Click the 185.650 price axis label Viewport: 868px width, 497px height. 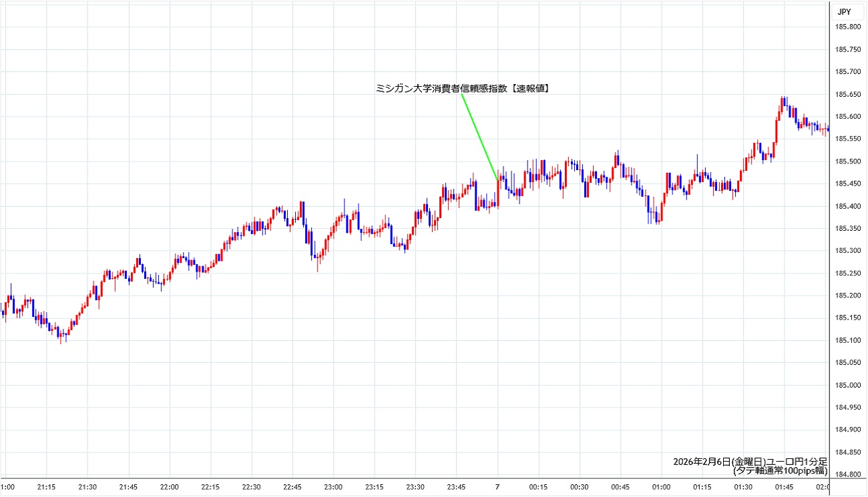tap(847, 94)
